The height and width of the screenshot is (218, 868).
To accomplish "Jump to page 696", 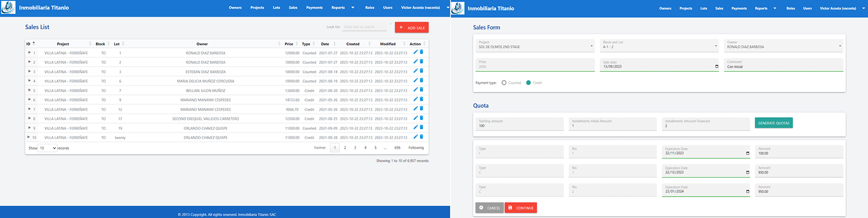I will (x=398, y=148).
